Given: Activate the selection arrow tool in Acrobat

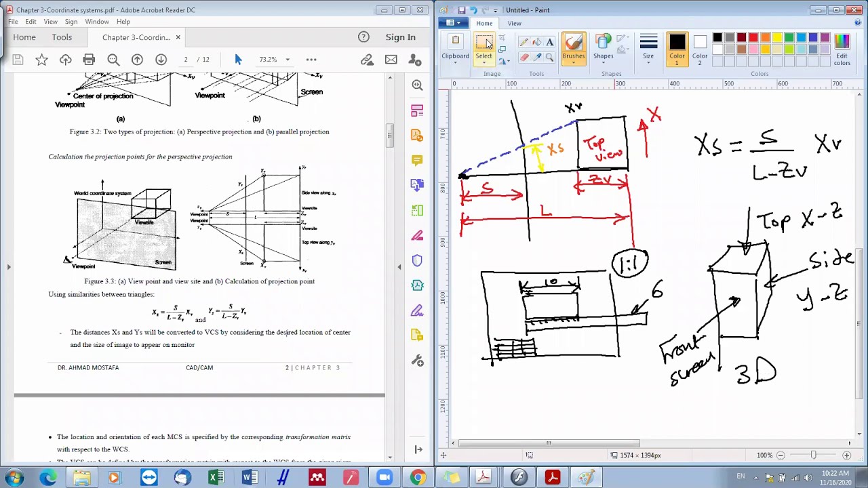Looking at the screenshot, I should (238, 60).
